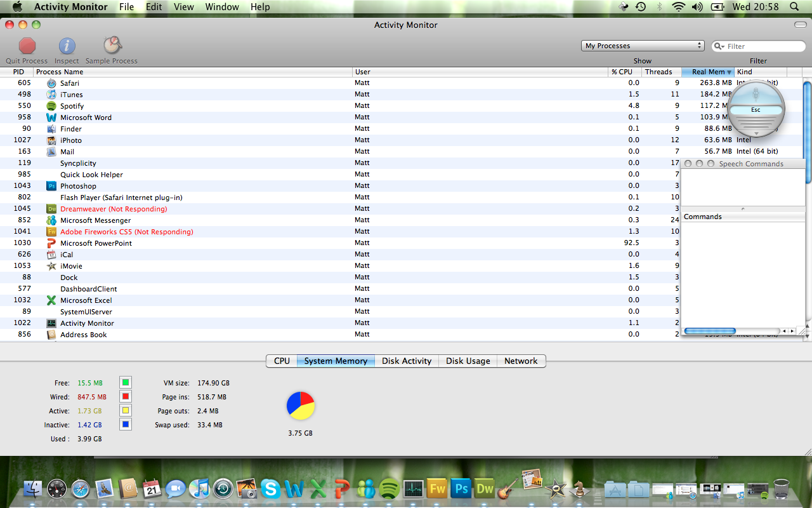The height and width of the screenshot is (508, 812).
Task: Toggle the toolbar with the pill button
Action: (800, 25)
